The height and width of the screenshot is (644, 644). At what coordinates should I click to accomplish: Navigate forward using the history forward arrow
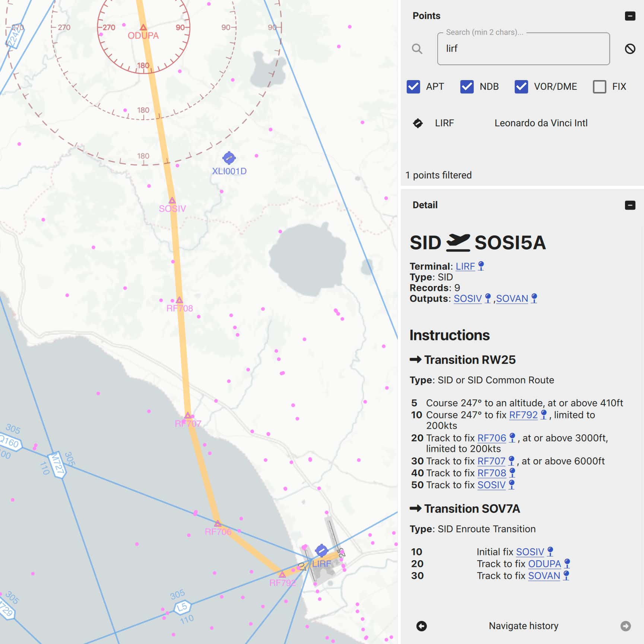click(625, 626)
